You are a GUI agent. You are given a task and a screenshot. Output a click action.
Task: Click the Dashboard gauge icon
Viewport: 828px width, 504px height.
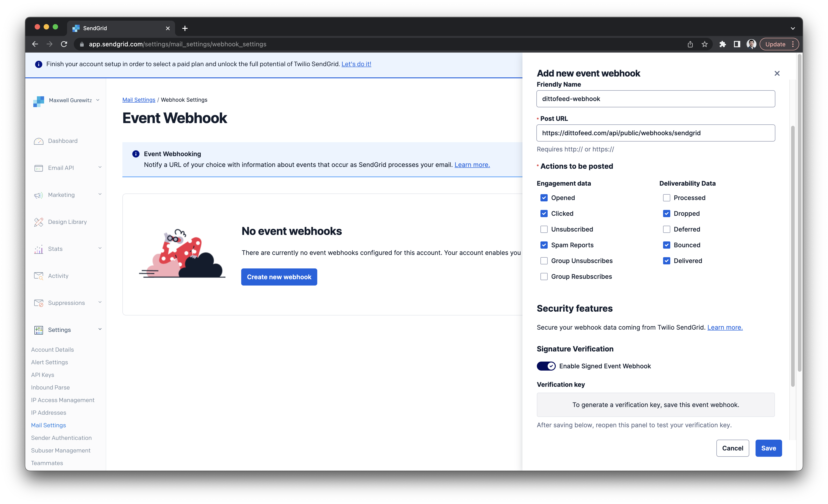click(x=39, y=141)
